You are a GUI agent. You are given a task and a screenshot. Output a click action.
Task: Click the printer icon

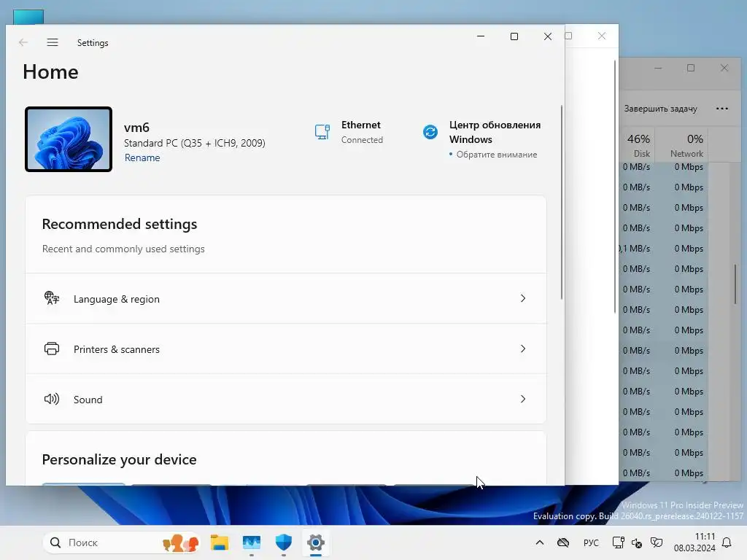[x=52, y=349]
